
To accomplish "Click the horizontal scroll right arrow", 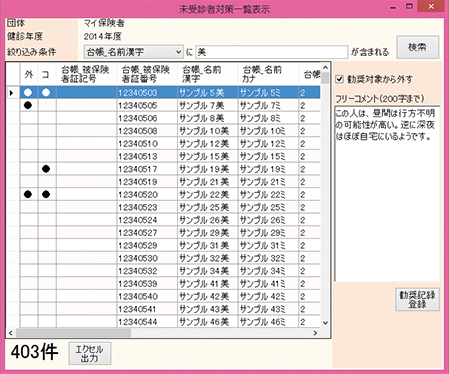I will [x=315, y=333].
